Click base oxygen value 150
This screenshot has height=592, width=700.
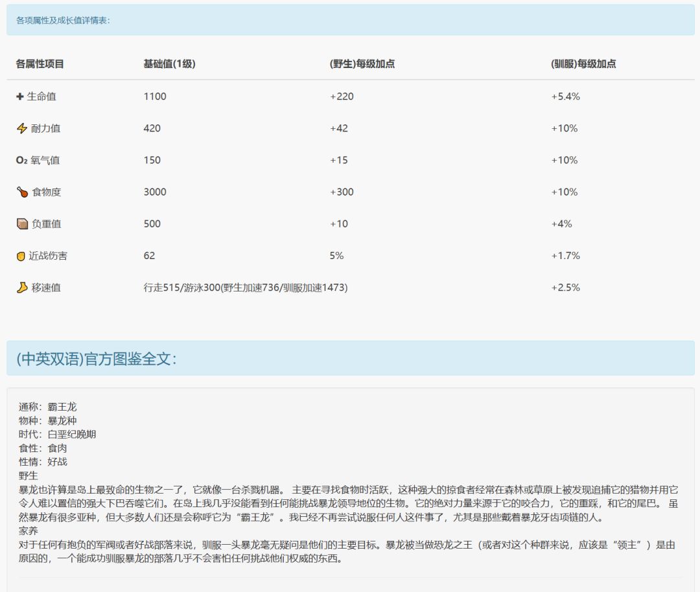(x=152, y=160)
